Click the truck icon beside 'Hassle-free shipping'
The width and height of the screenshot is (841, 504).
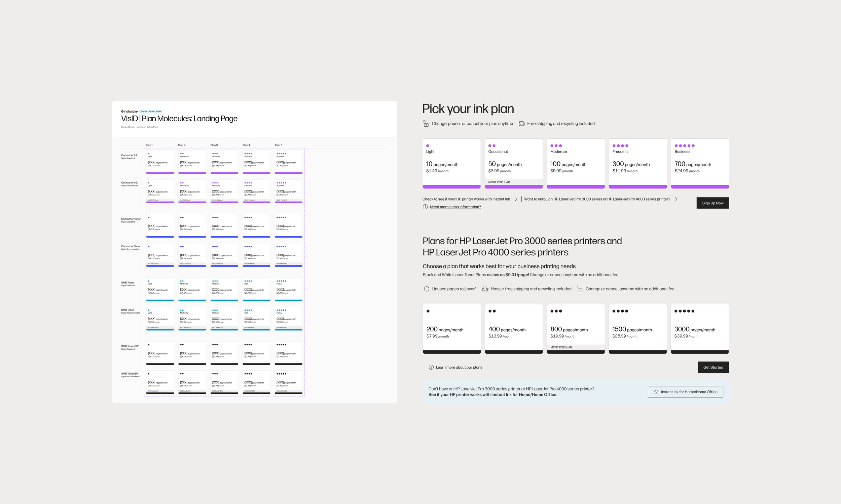[485, 289]
